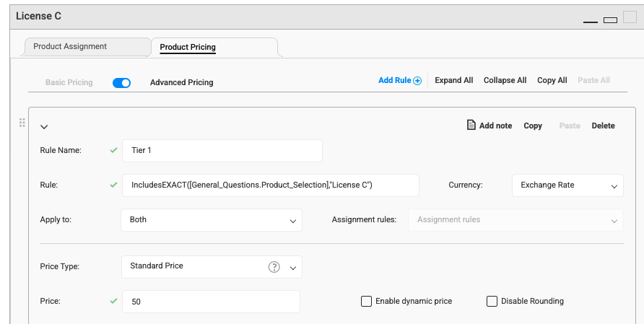Open the Currency Exchange Rate dropdown
The image size is (644, 324).
coord(567,185)
